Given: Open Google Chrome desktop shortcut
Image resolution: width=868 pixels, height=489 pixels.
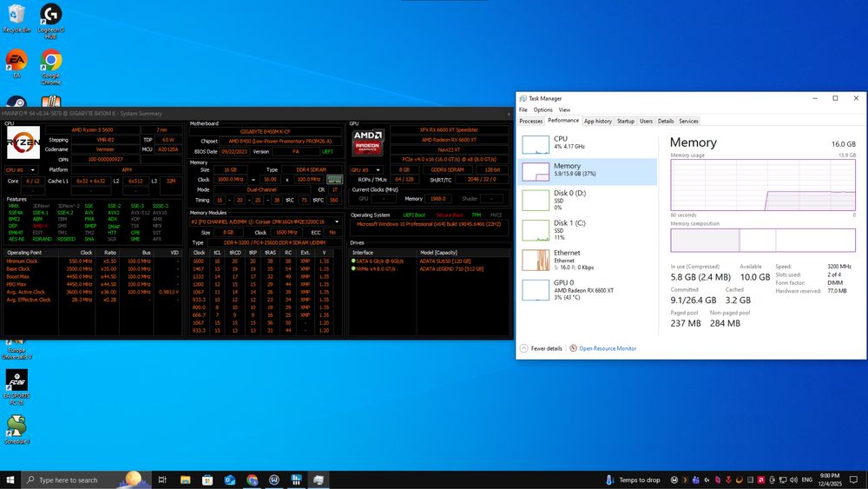Looking at the screenshot, I should (x=50, y=67).
